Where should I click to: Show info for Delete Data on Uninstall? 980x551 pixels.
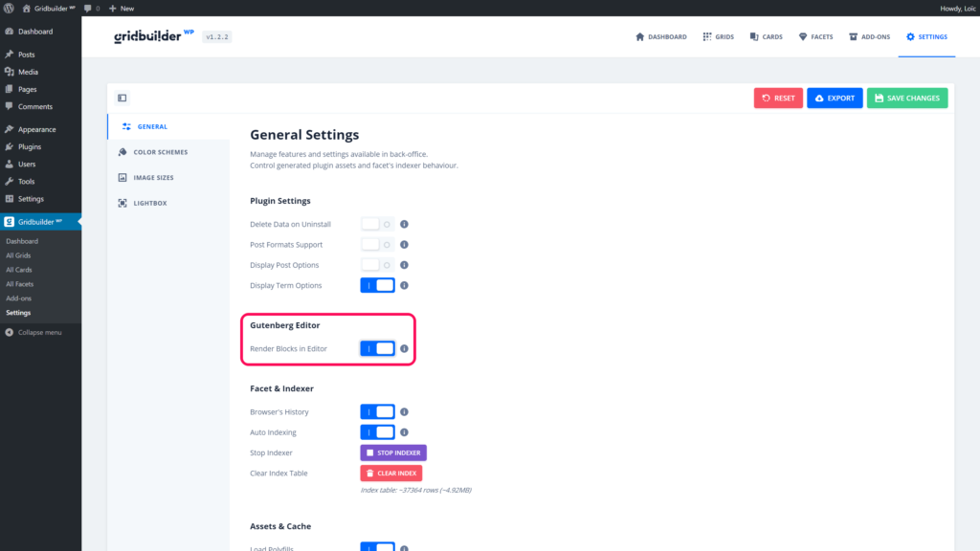point(405,224)
